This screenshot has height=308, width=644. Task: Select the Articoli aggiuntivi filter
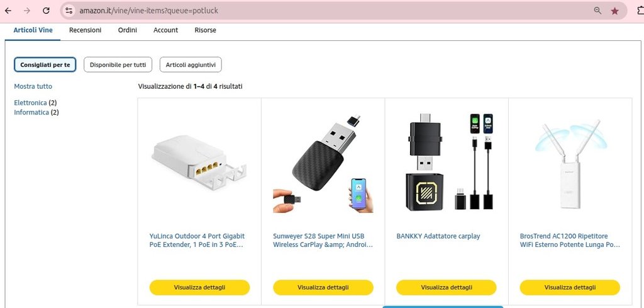[x=191, y=65]
